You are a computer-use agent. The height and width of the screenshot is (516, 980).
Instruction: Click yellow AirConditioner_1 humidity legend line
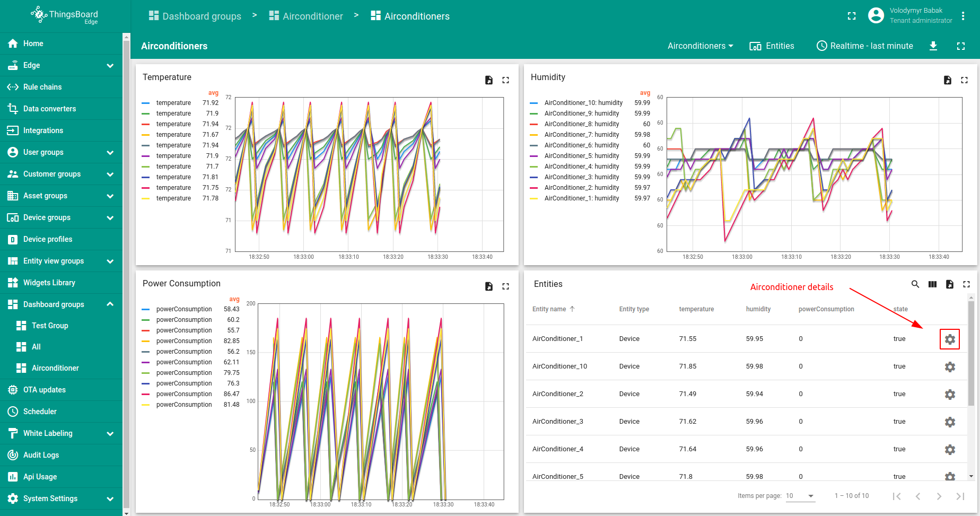tap(534, 198)
